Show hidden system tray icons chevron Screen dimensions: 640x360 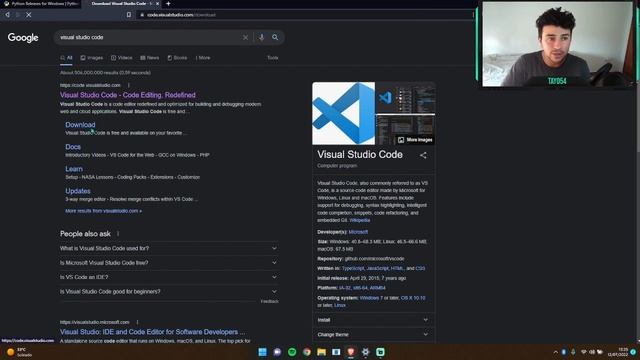pos(556,352)
